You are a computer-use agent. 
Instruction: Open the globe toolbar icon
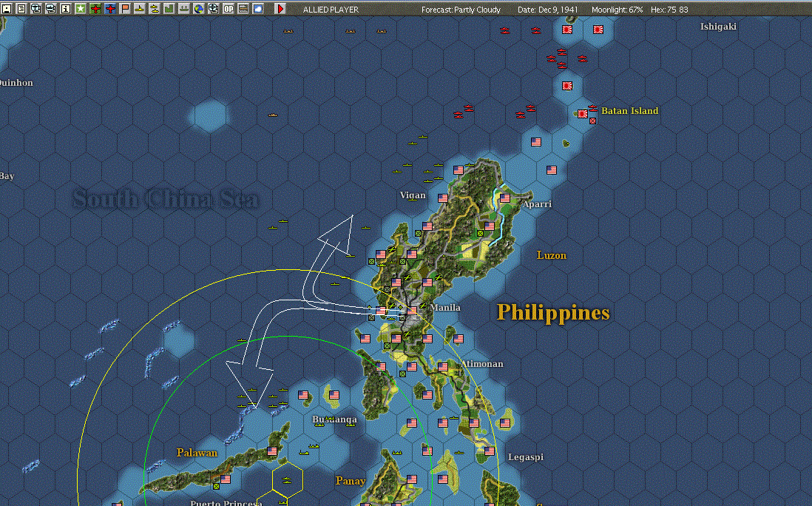pyautogui.click(x=199, y=9)
